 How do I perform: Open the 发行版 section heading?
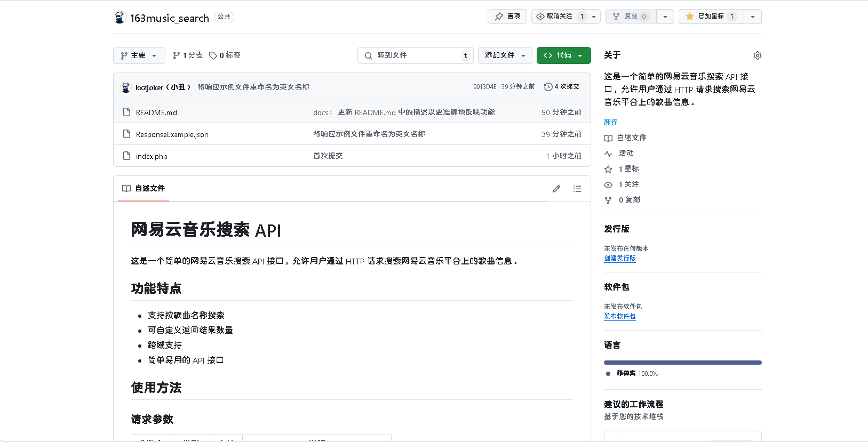point(617,229)
